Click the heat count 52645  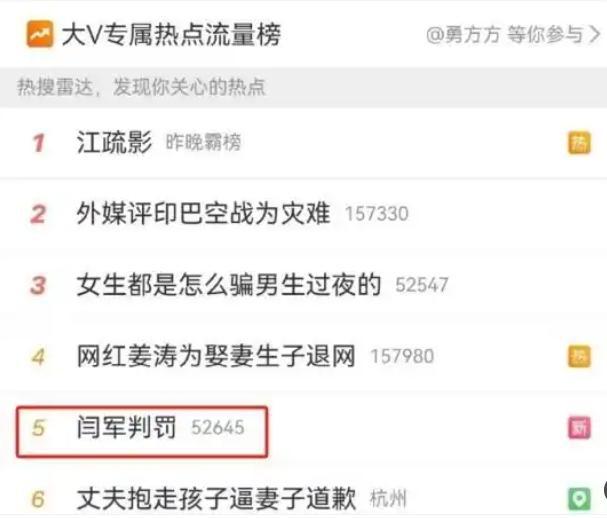(x=218, y=428)
